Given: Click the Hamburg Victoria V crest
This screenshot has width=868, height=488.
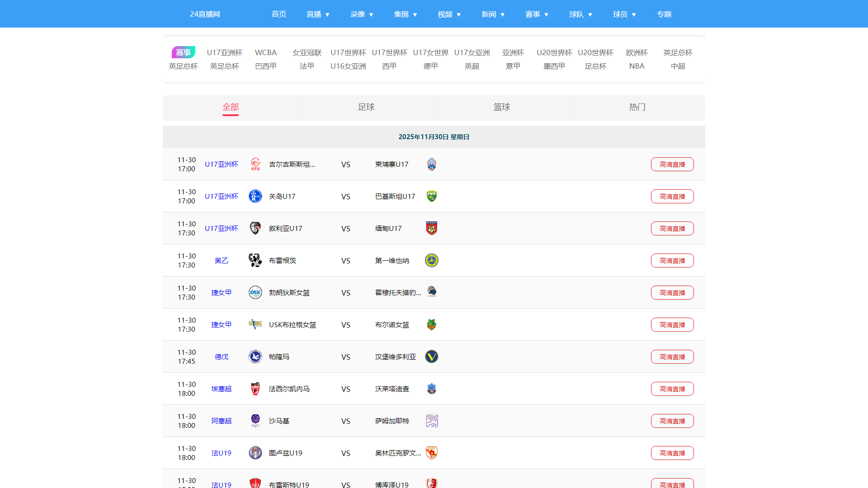Looking at the screenshot, I should click(432, 357).
